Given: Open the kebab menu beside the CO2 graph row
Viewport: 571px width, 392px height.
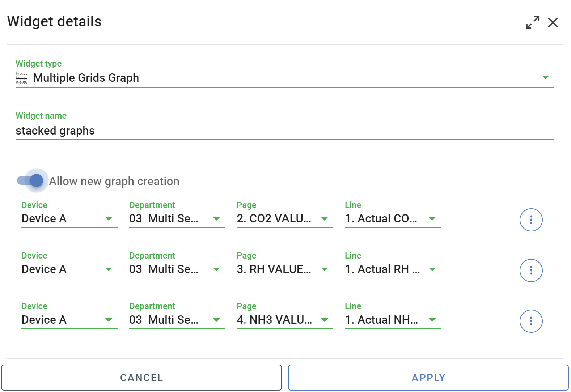Looking at the screenshot, I should (531, 220).
